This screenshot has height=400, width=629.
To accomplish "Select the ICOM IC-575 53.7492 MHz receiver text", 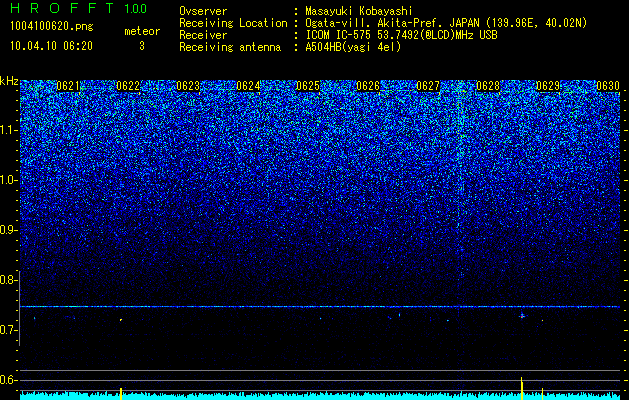I will coord(401,35).
